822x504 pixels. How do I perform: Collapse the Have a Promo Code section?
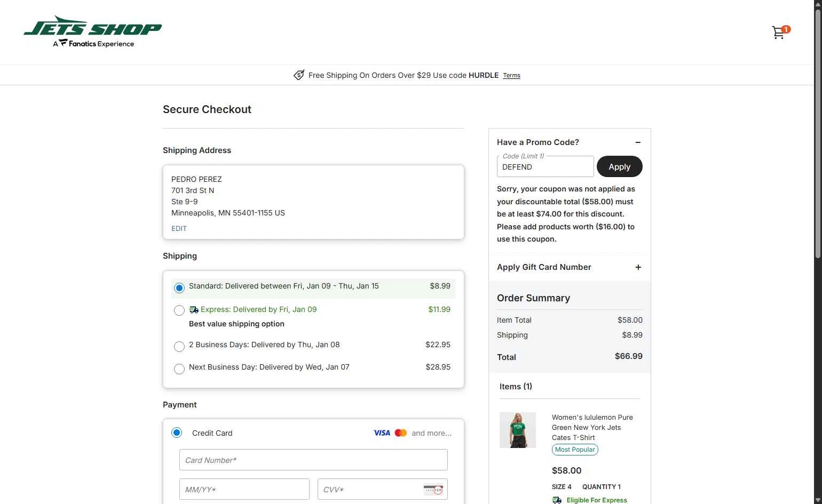click(x=638, y=142)
